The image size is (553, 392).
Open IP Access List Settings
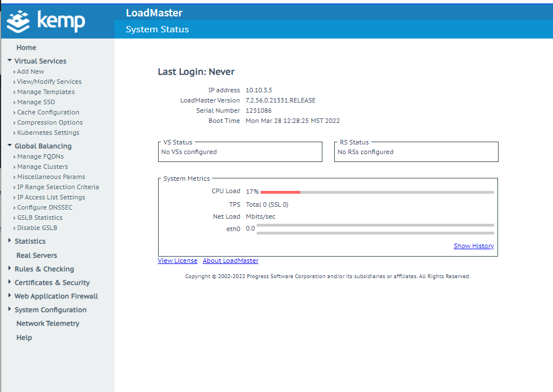pos(51,197)
